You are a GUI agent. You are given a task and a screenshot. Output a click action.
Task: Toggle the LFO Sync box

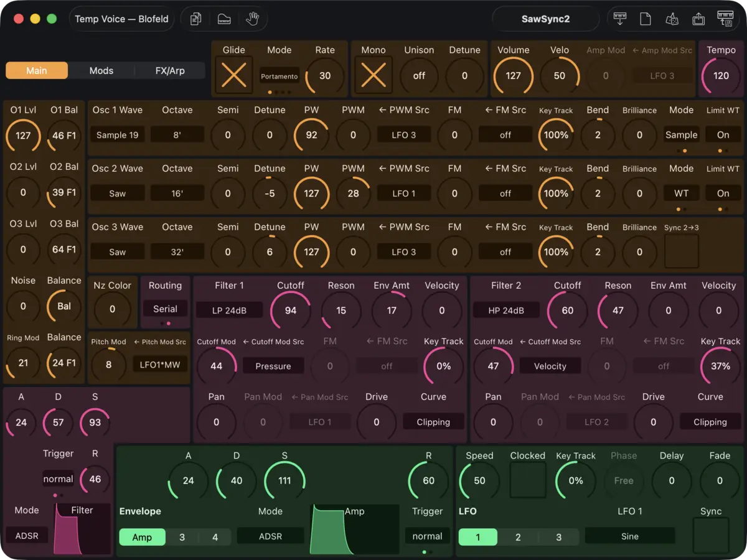tap(711, 536)
